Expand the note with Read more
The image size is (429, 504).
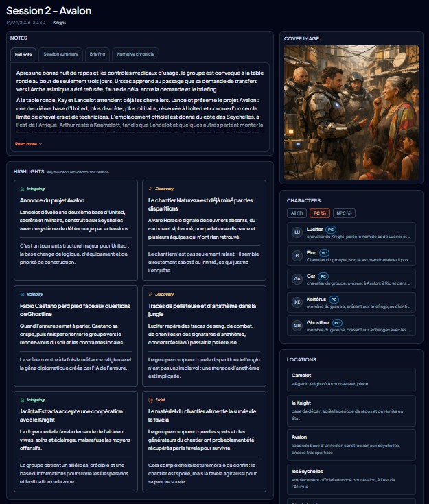tap(28, 144)
